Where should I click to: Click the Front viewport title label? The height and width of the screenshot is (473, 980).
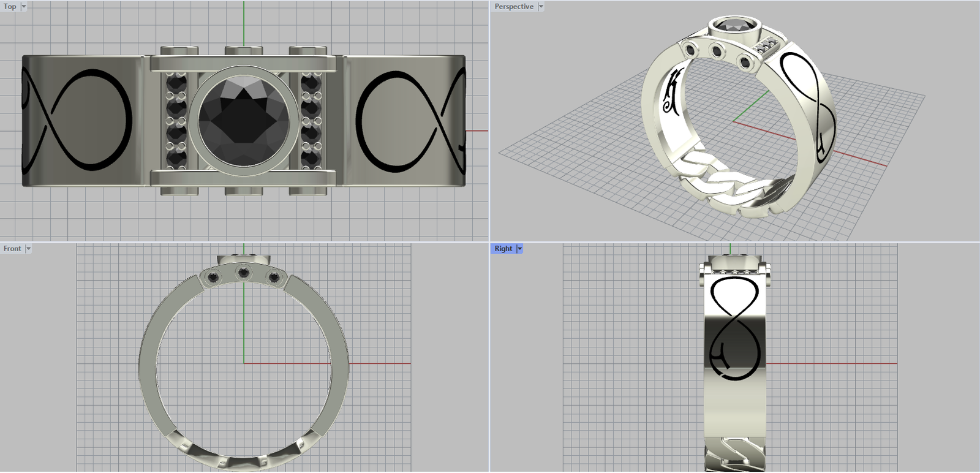(12, 249)
